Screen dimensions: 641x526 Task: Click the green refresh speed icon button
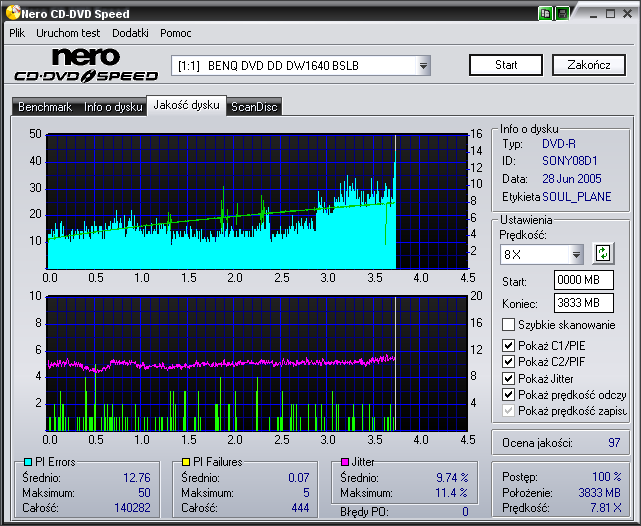(603, 253)
